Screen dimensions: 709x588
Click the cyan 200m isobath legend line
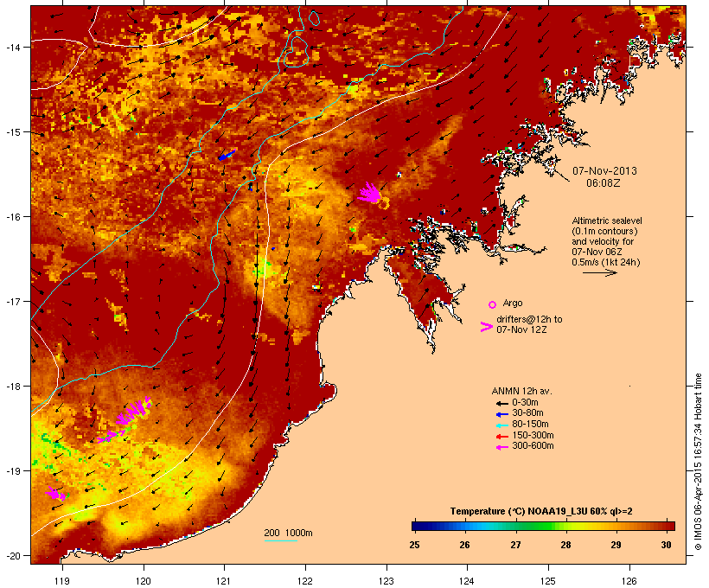[x=280, y=540]
